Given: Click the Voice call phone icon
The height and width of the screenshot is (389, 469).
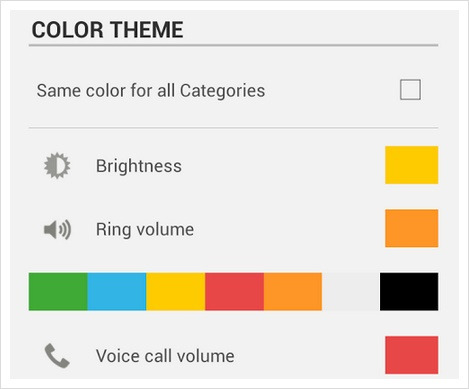Looking at the screenshot, I should pyautogui.click(x=57, y=356).
